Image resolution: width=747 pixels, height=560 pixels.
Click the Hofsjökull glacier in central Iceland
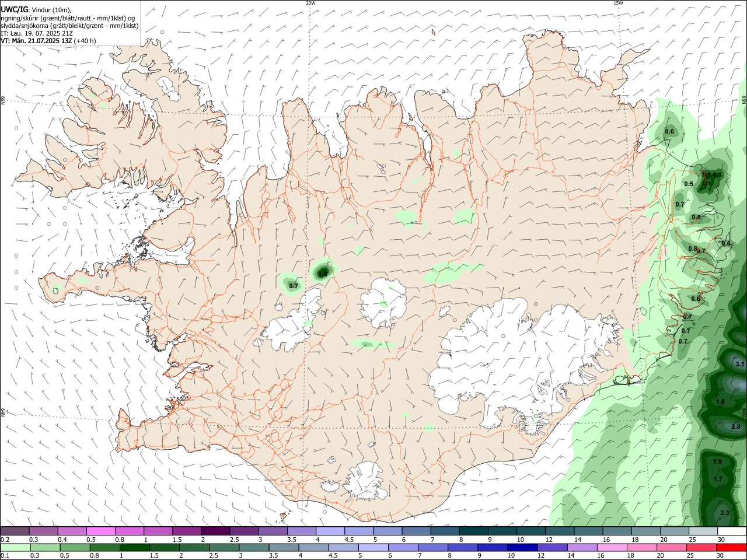382,303
